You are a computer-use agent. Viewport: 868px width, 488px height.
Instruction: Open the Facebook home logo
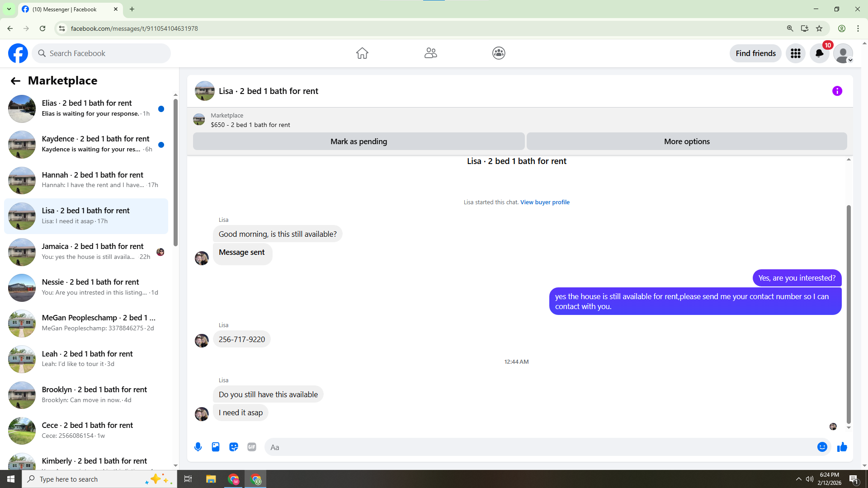pyautogui.click(x=18, y=53)
